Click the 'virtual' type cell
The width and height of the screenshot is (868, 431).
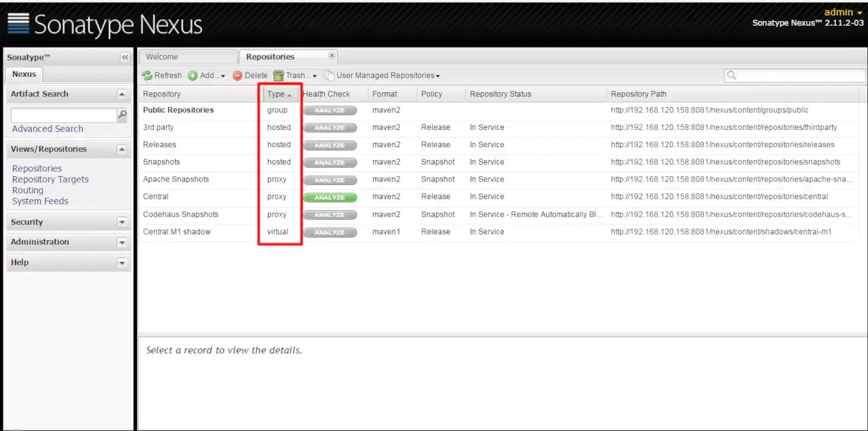(277, 232)
